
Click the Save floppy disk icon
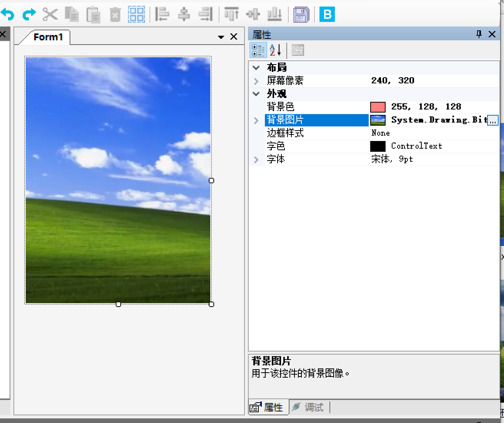301,15
